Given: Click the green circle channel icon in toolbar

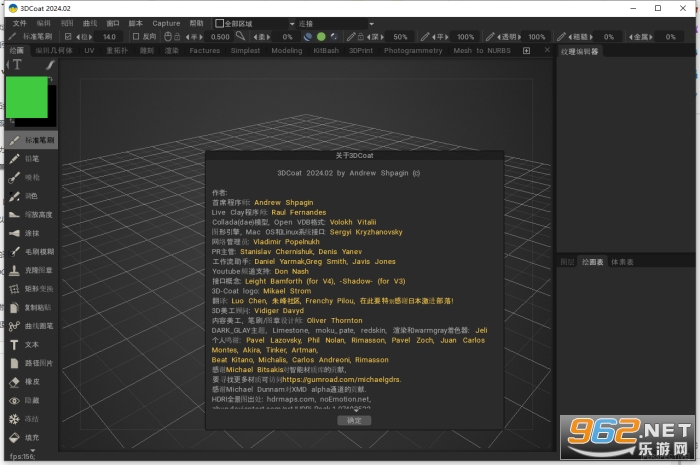Looking at the screenshot, I should coord(321,37).
